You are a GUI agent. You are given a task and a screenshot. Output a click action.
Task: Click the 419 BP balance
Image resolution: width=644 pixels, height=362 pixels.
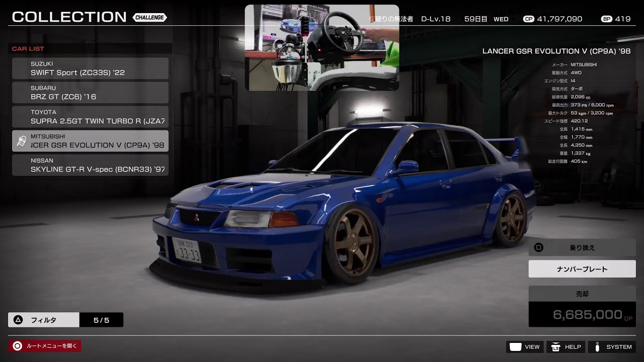[623, 19]
